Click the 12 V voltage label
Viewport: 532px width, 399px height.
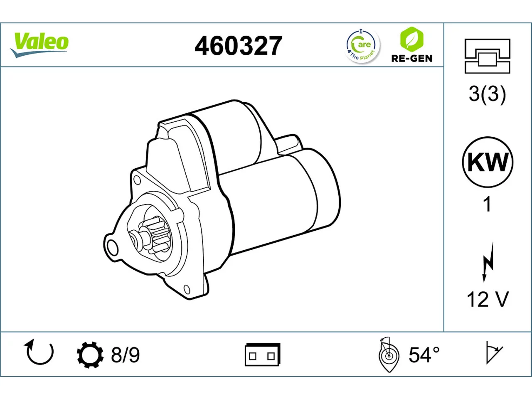click(488, 299)
